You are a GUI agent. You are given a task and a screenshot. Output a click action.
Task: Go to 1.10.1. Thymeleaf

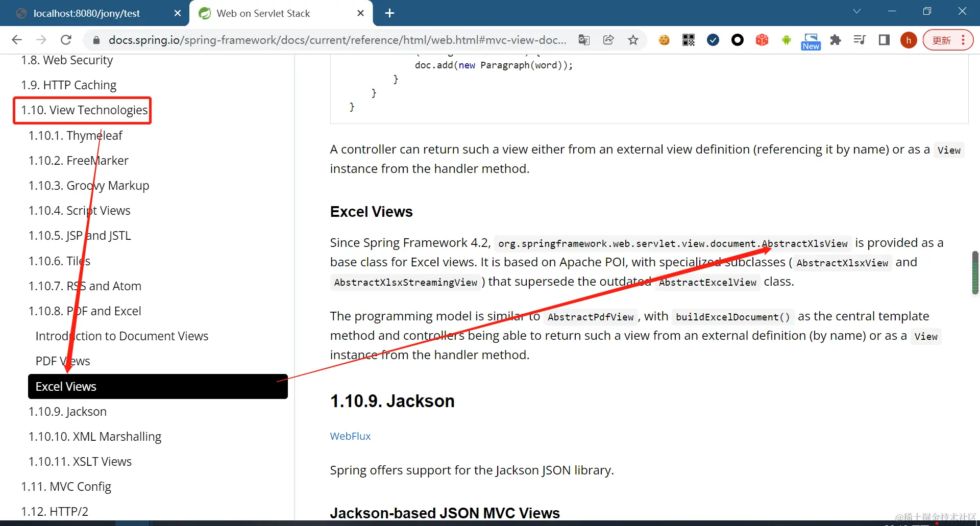(76, 136)
